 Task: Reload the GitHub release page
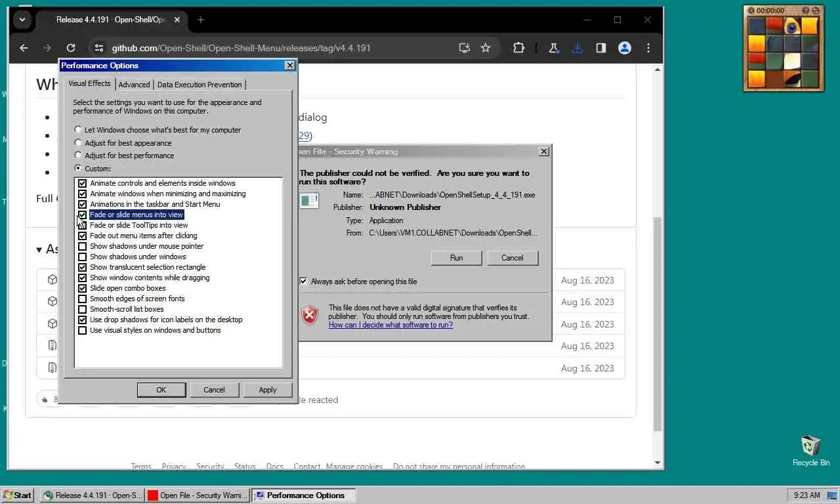71,48
